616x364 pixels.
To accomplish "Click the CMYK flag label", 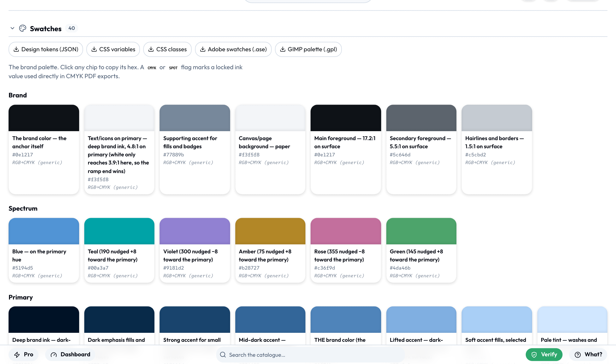I will 152,68.
